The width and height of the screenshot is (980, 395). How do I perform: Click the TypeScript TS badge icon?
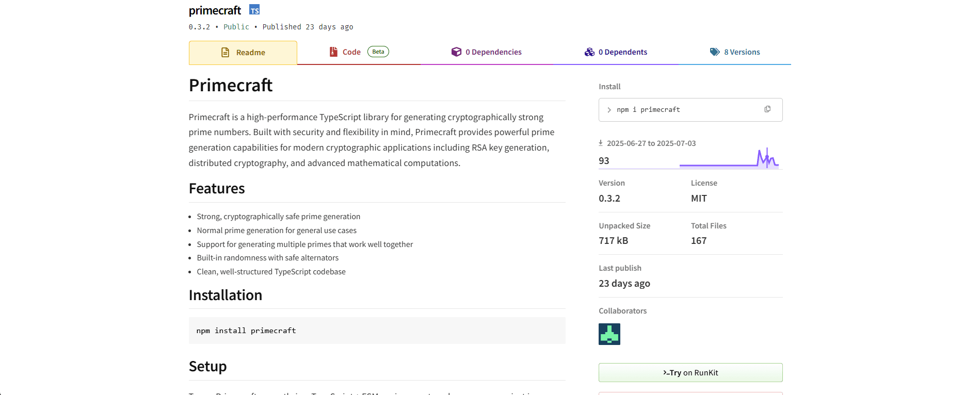pos(254,10)
